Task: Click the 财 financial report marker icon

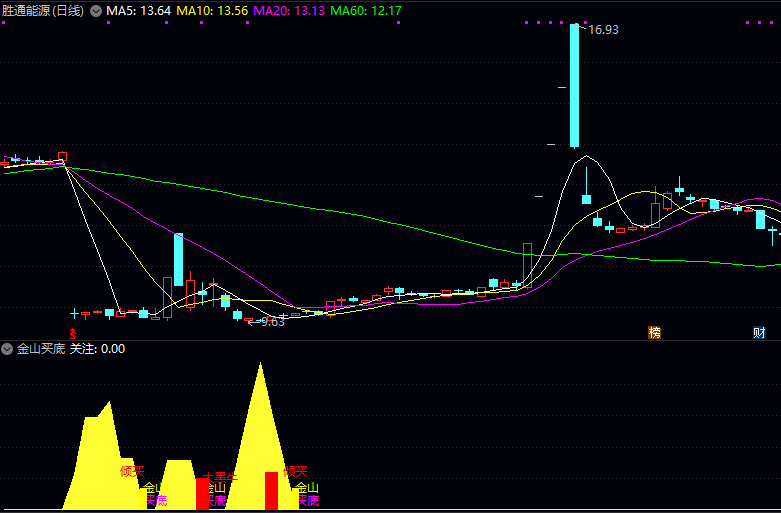Action: 759,333
